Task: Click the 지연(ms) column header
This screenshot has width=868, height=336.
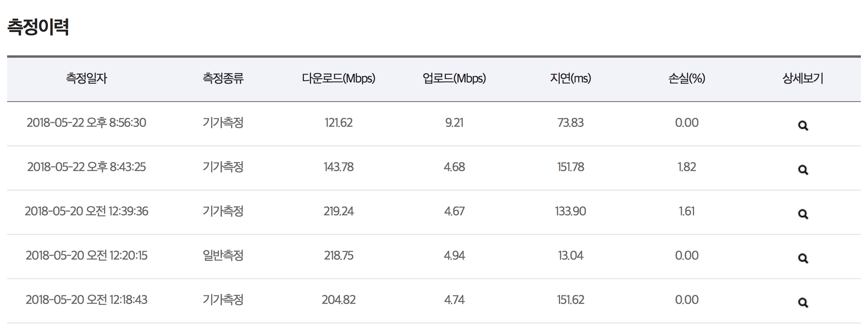Action: (570, 78)
